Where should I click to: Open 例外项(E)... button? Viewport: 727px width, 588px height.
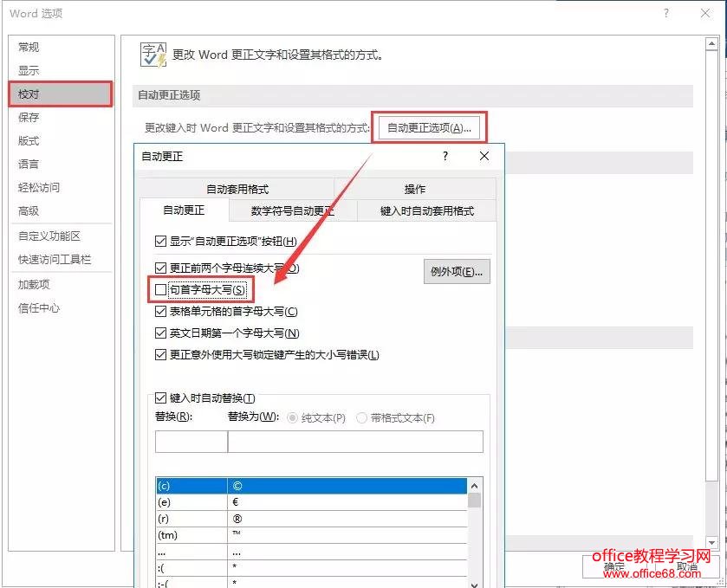pyautogui.click(x=457, y=272)
